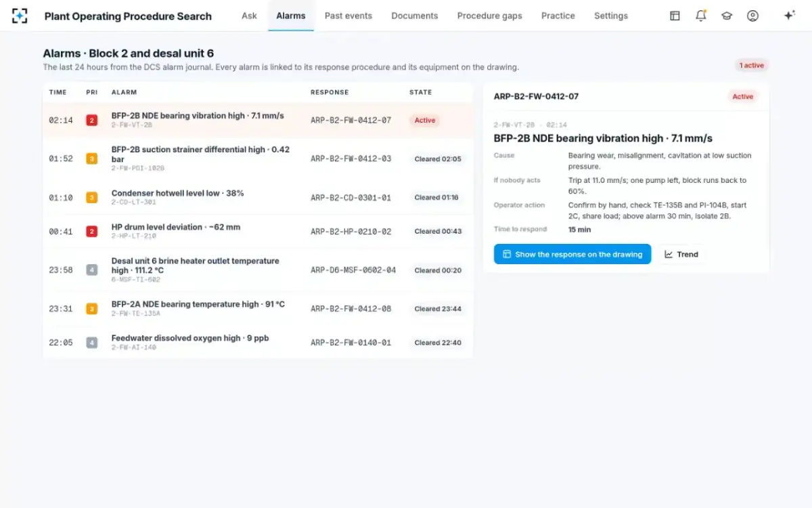This screenshot has width=812, height=508.
Task: Open the Settings tab
Action: 611,16
